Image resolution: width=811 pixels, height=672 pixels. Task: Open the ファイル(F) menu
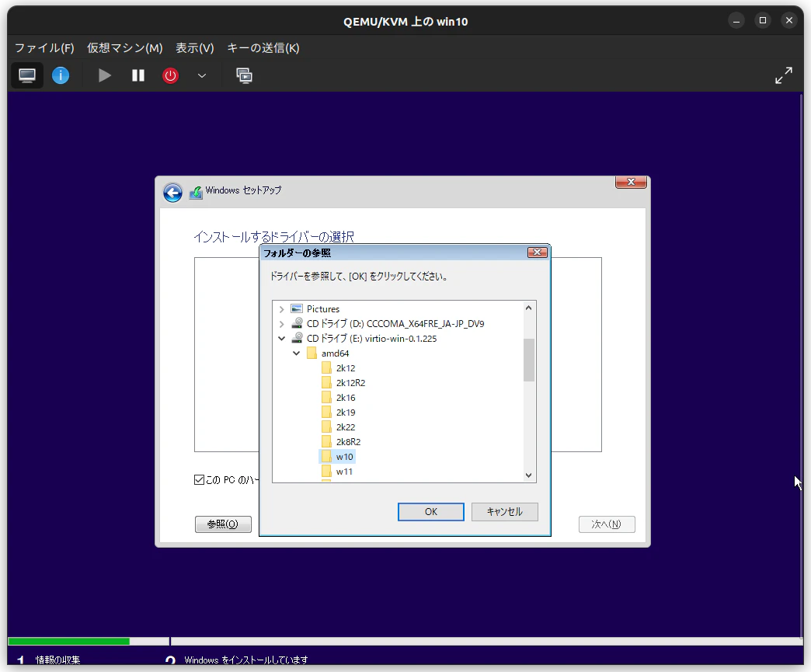tap(44, 48)
